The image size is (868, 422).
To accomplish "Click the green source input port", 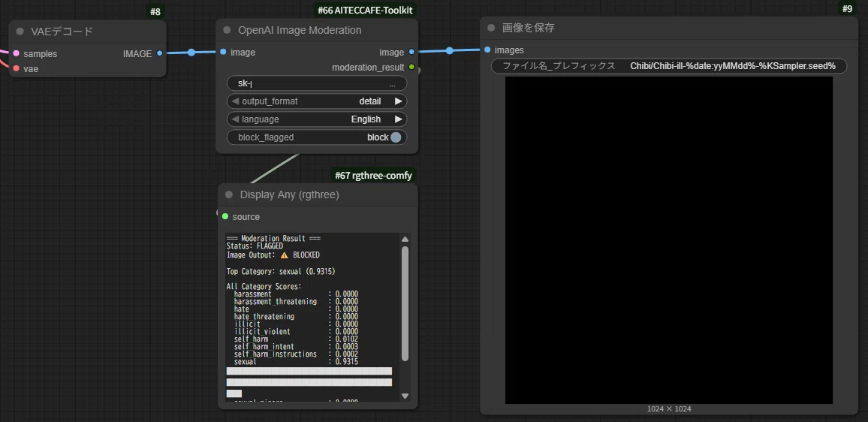I will point(225,216).
